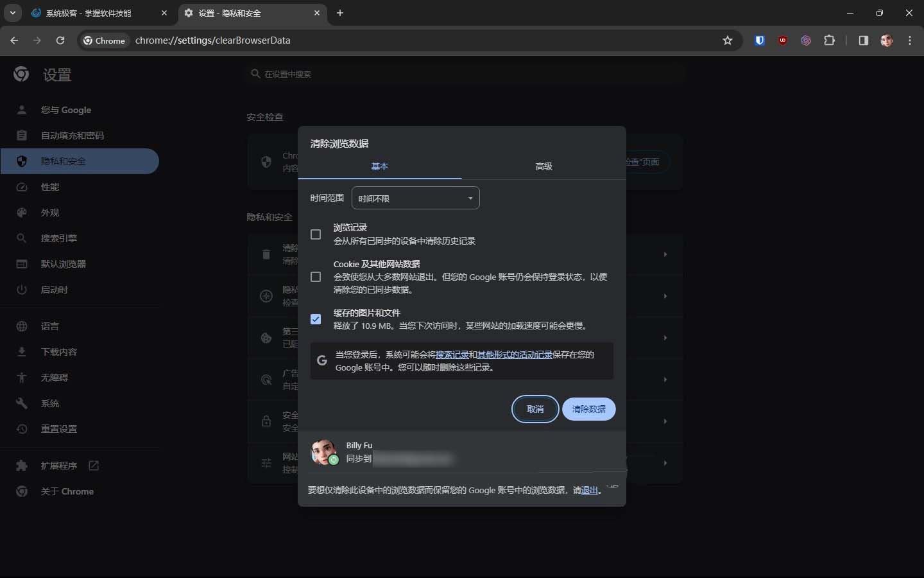This screenshot has height=578, width=924.
Task: Open the 时间范围 dropdown showing 时间不限
Action: click(x=415, y=198)
